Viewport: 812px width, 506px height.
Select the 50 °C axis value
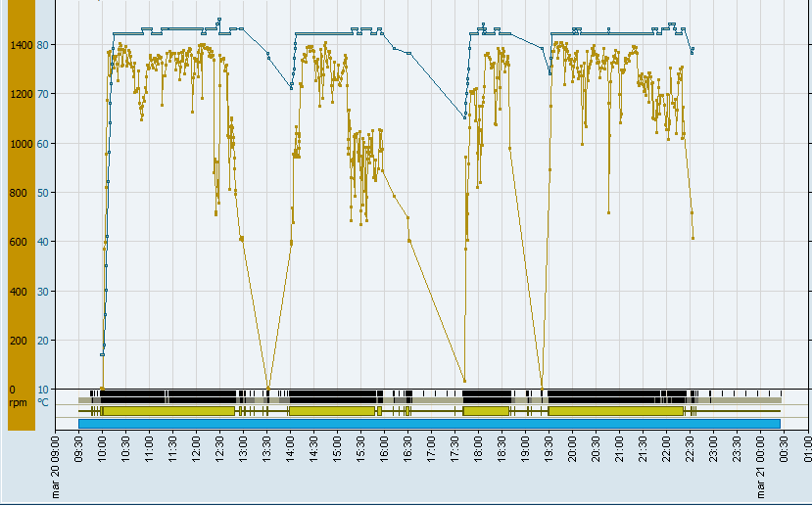[42, 193]
